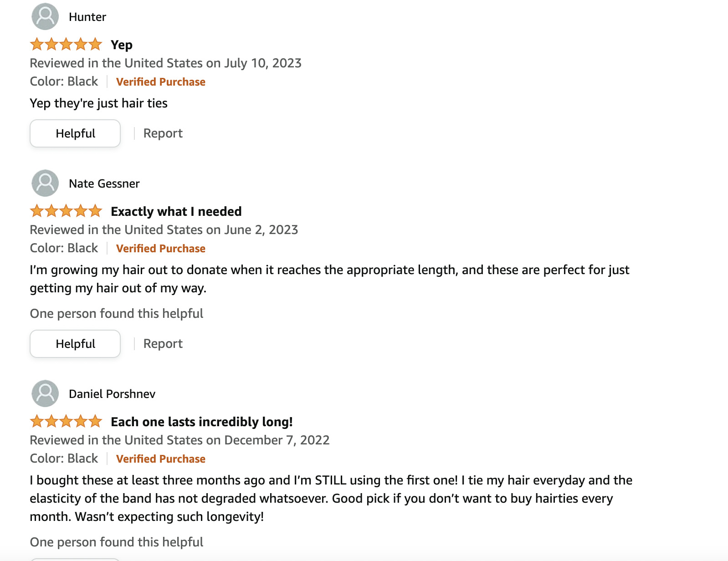Screen dimensions: 728x561
Task: Click Verified Purchase on Hunter's review
Action: pos(160,82)
